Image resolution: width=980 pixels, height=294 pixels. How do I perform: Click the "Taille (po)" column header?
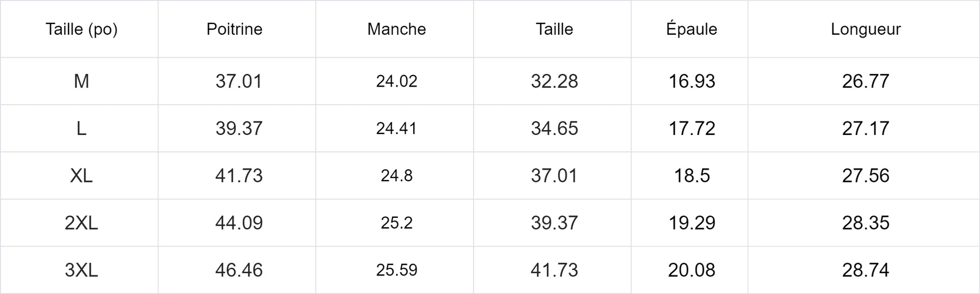pyautogui.click(x=82, y=29)
